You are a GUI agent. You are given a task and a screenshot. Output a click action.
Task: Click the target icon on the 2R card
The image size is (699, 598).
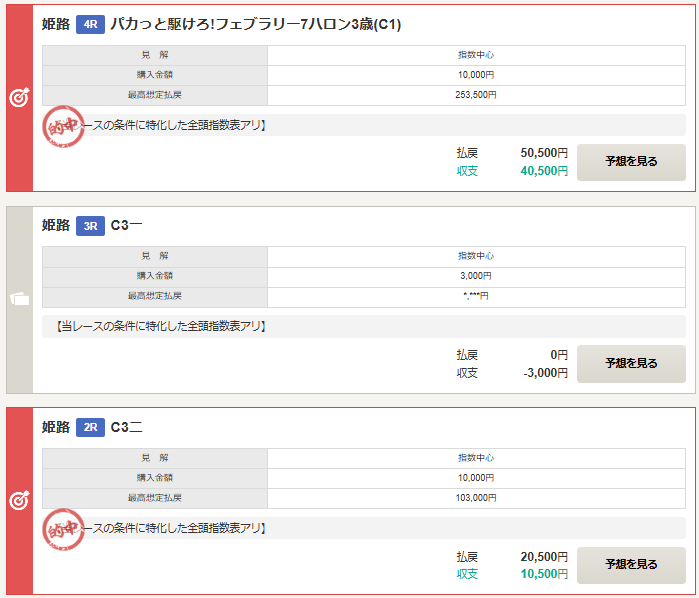pyautogui.click(x=19, y=501)
